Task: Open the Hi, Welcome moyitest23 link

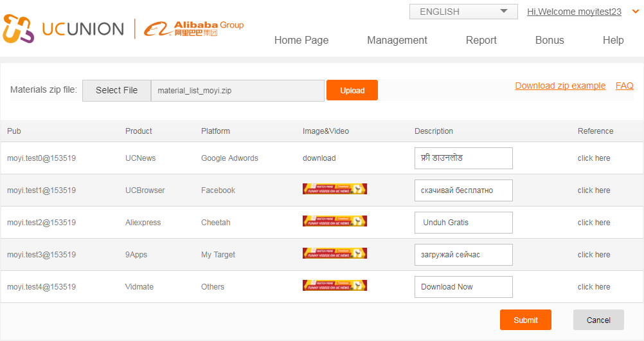Action: pos(574,12)
